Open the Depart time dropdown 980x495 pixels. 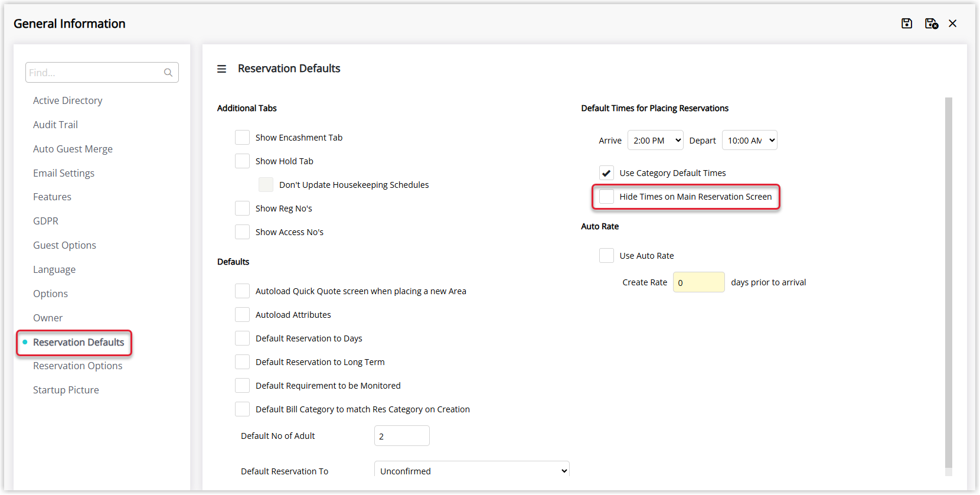[750, 141]
